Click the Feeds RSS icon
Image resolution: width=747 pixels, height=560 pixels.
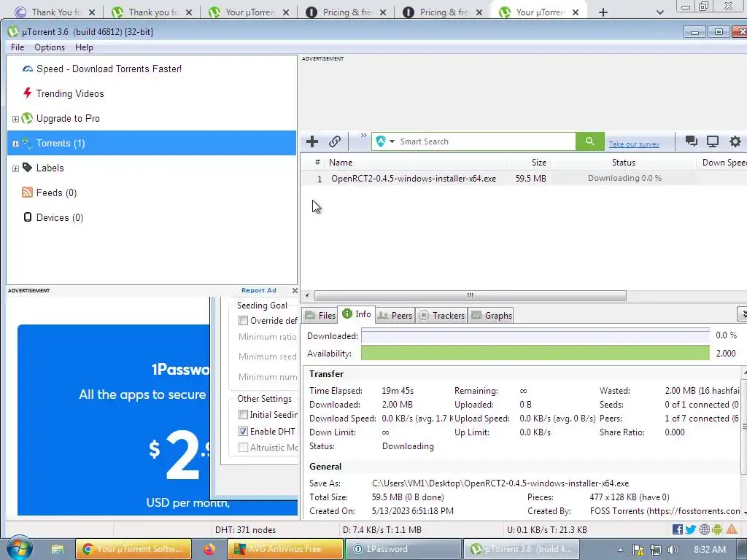28,192
